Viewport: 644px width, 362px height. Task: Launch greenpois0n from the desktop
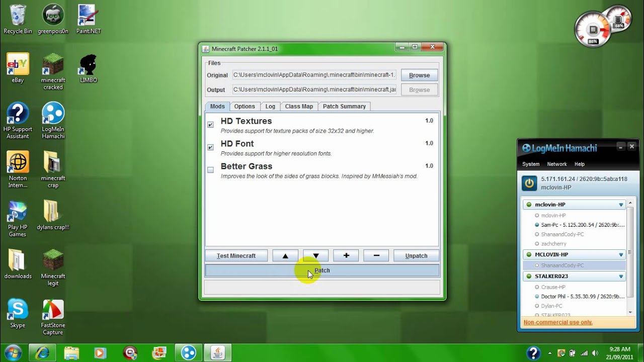53,19
